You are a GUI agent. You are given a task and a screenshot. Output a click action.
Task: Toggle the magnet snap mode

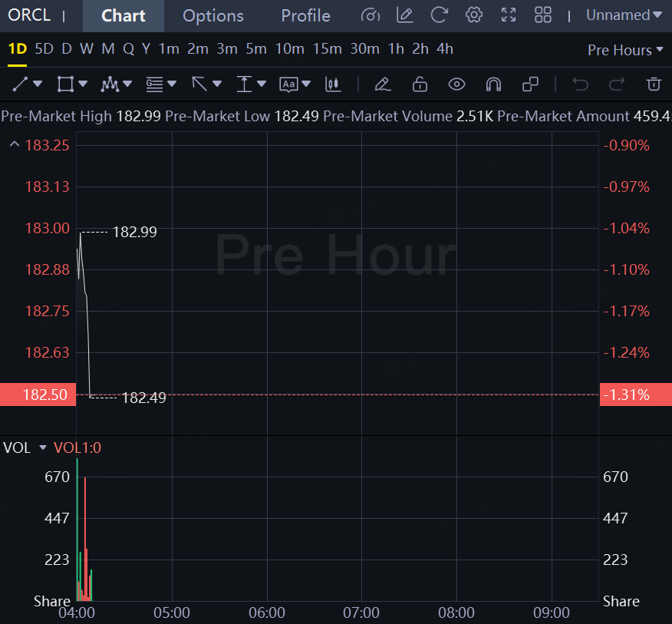(x=493, y=84)
